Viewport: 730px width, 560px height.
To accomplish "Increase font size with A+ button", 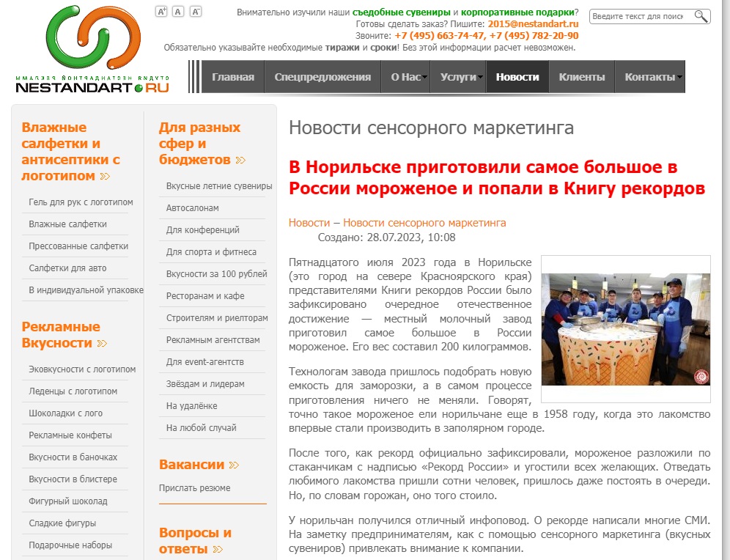I will [162, 11].
